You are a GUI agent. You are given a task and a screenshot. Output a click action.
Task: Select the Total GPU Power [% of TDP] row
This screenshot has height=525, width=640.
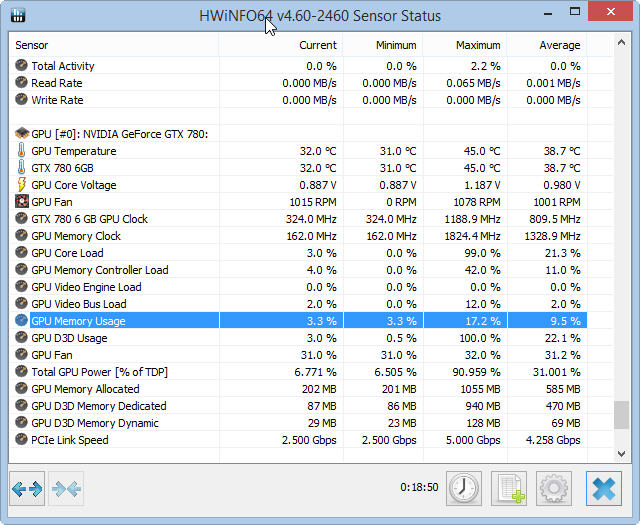(x=298, y=372)
